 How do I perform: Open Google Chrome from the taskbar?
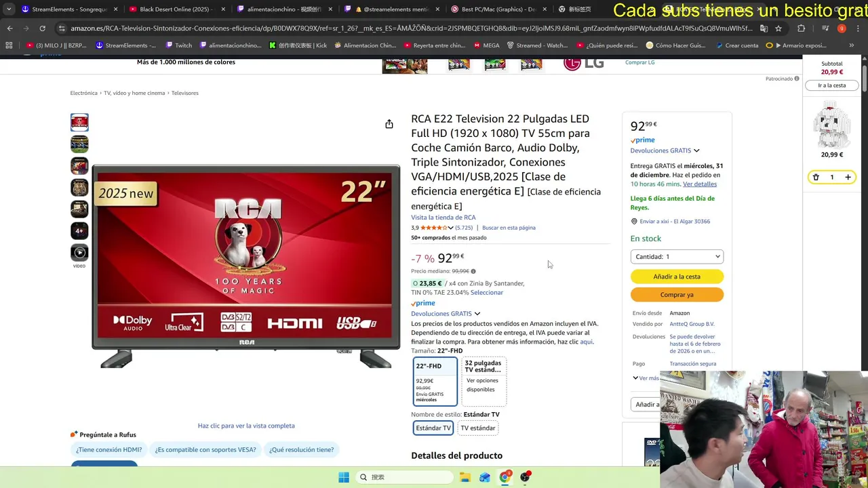(x=505, y=477)
